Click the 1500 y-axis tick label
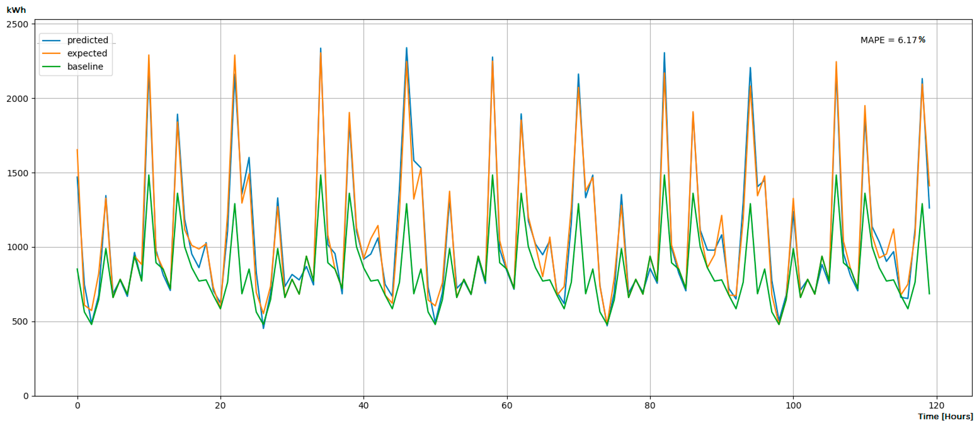This screenshot has height=429, width=980. click(x=17, y=173)
